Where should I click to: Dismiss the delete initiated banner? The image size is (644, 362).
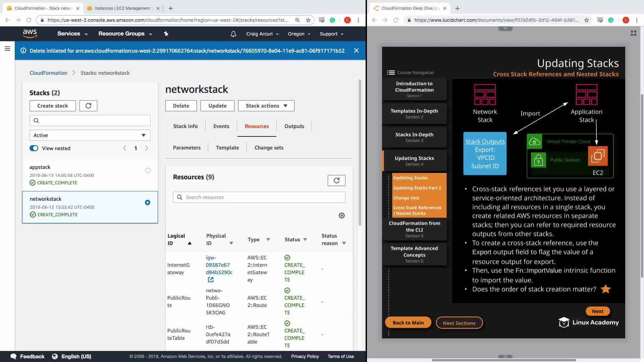point(356,51)
